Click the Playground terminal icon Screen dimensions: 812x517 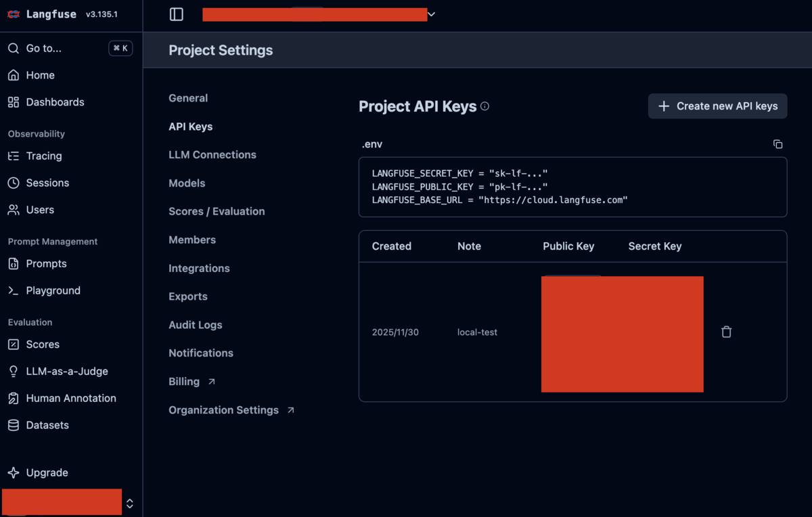(14, 290)
